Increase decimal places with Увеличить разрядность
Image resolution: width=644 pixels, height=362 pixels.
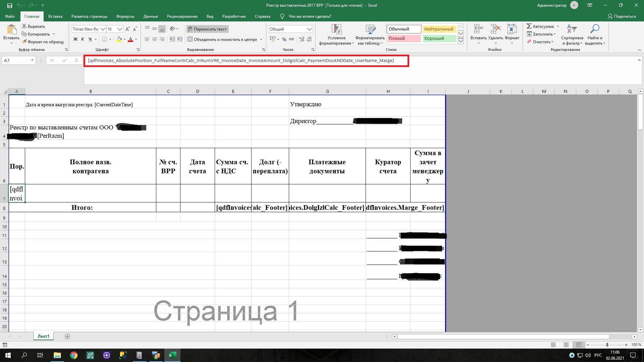(x=301, y=39)
